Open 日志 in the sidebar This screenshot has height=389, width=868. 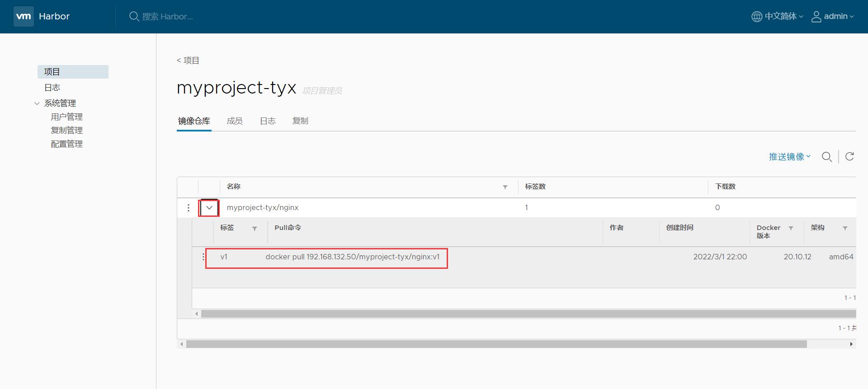tap(52, 88)
